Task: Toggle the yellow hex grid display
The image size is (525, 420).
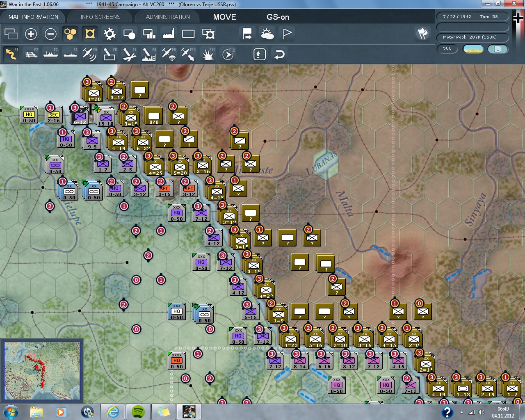Action: click(70, 34)
